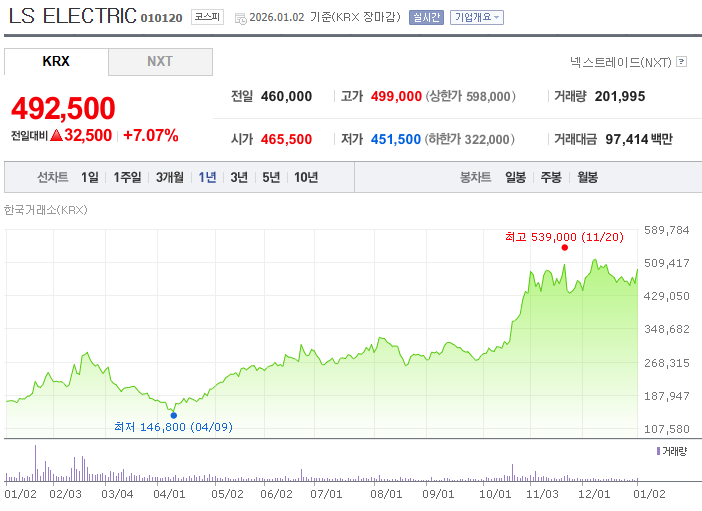
Task: Click the 전일 value 460,000
Action: click(x=287, y=96)
